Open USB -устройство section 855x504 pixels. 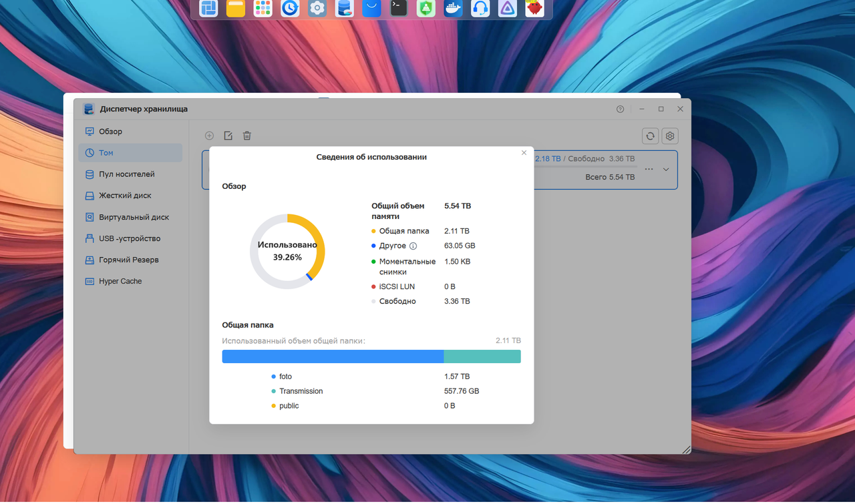pos(130,238)
